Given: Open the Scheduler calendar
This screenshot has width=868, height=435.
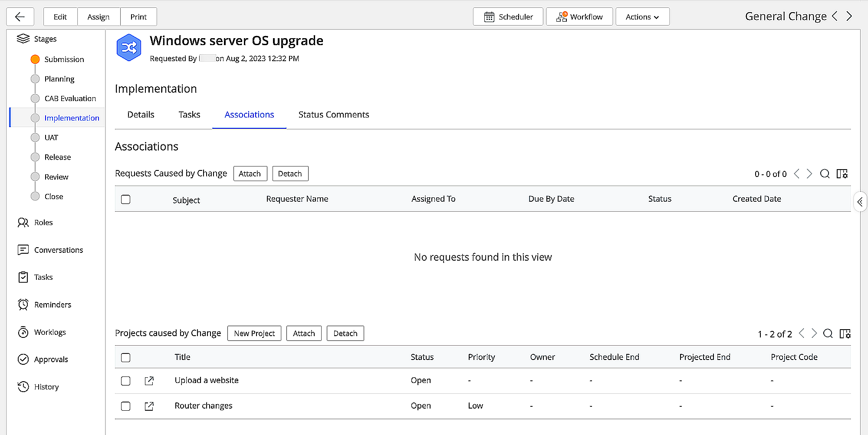Looking at the screenshot, I should (508, 17).
